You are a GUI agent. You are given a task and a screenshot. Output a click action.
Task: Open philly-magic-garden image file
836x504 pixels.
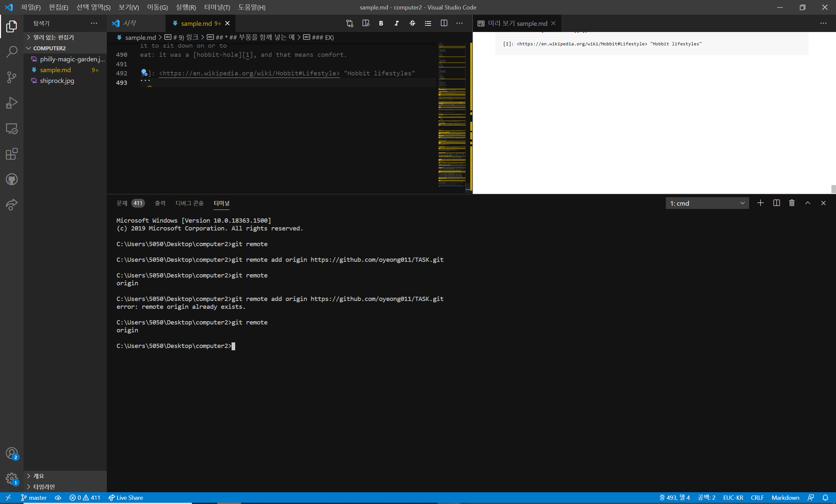pos(65,59)
